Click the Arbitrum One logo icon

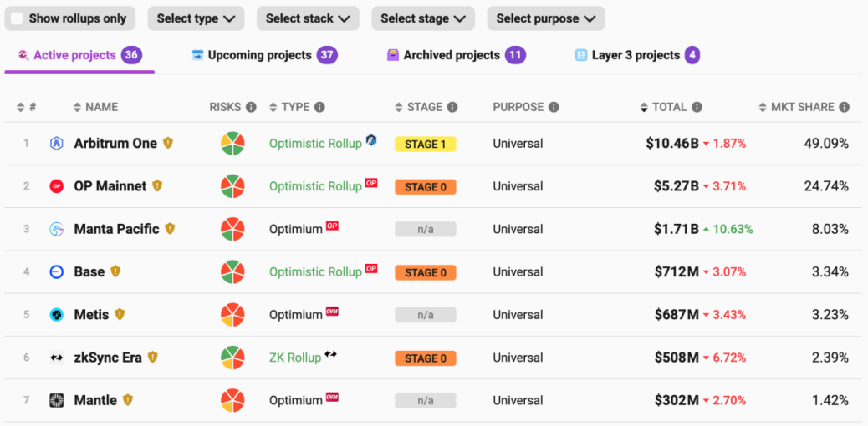pos(57,144)
